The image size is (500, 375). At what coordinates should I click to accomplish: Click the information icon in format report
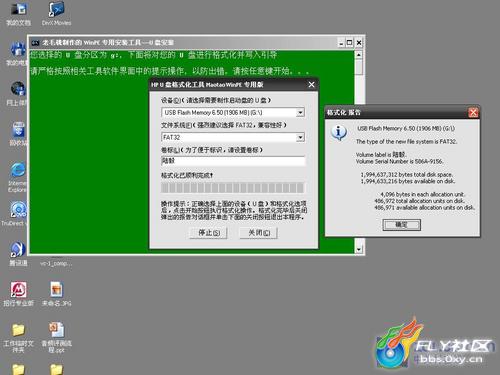coord(339,132)
